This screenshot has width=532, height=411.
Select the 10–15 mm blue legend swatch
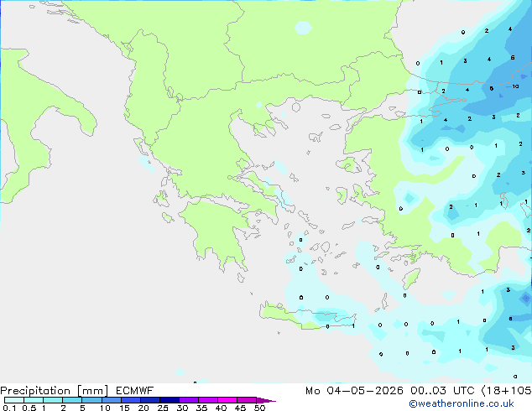coord(112,400)
